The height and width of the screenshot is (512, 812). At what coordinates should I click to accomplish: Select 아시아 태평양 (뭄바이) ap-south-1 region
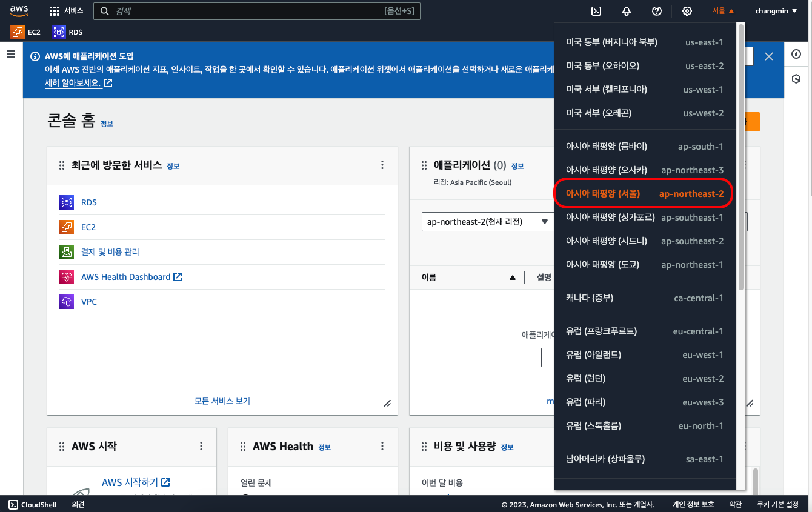click(645, 147)
